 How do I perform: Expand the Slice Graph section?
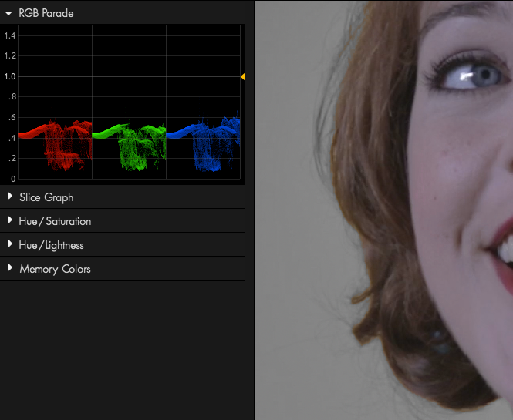[10, 196]
